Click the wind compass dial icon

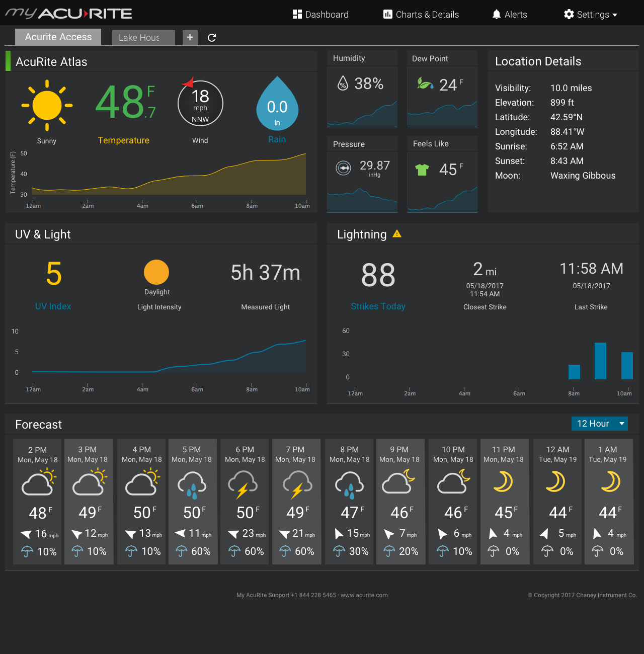pos(200,103)
